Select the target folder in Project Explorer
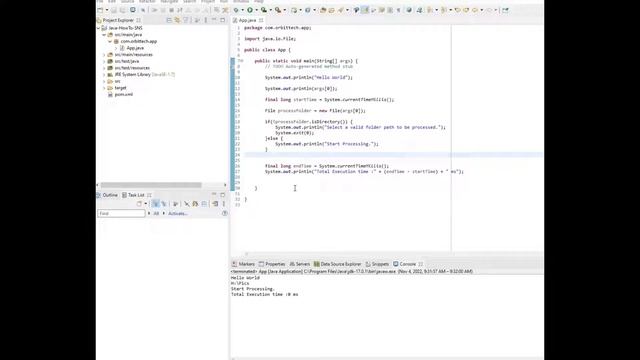Image resolution: width=640 pixels, height=360 pixels. (x=120, y=88)
